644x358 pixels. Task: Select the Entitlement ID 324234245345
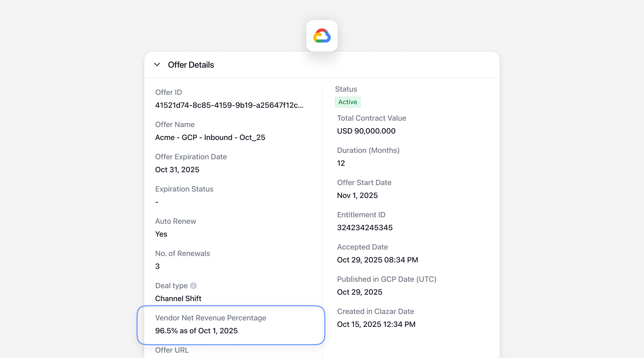pos(365,228)
